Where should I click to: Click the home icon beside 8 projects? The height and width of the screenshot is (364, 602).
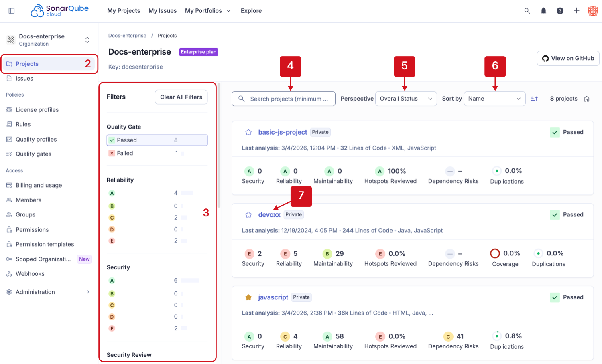587,99
